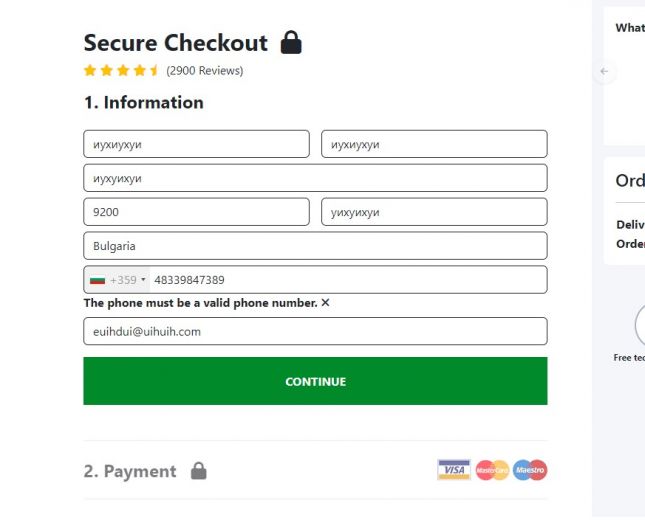Click the left arrow carousel button
This screenshot has height=520, width=645.
click(604, 71)
